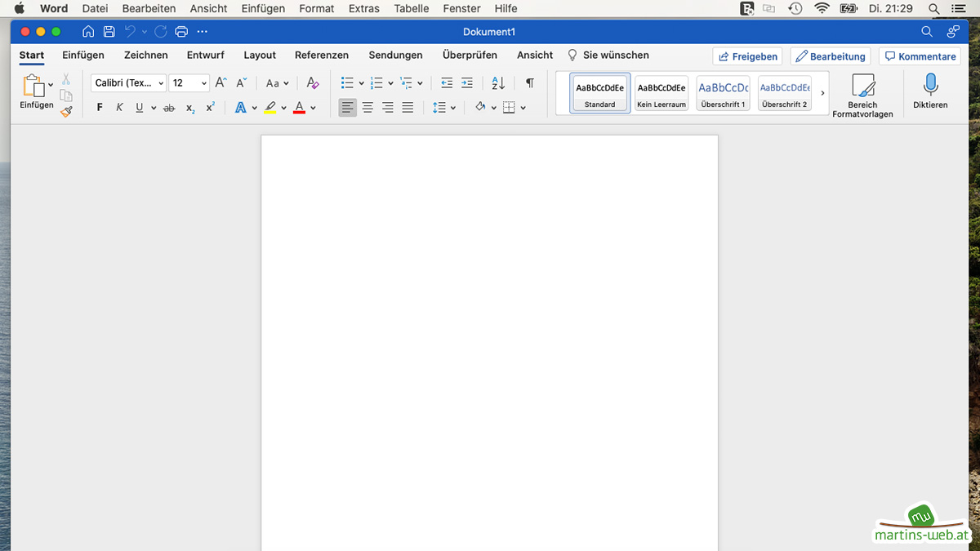Open the Apple menu

pos(20,8)
